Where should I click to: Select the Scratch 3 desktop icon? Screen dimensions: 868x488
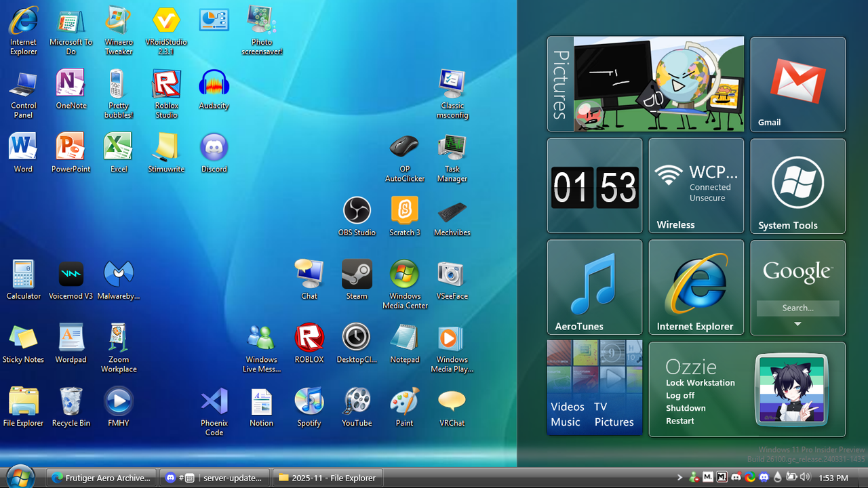click(x=405, y=216)
